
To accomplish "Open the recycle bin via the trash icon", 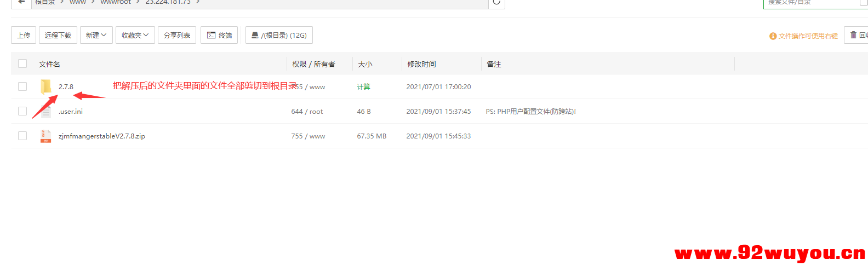I will click(853, 35).
